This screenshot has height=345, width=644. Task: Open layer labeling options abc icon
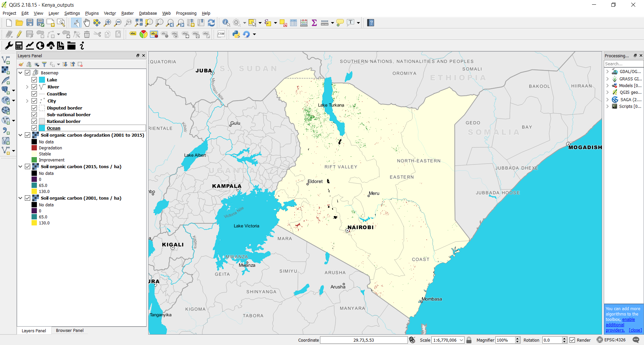pos(133,34)
